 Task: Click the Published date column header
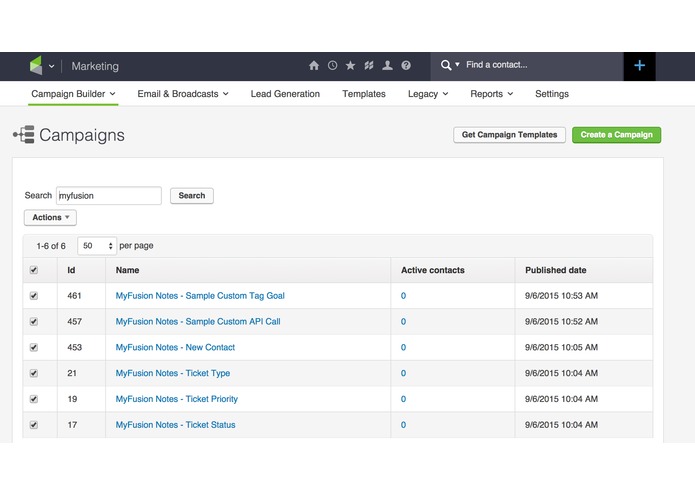tap(556, 270)
